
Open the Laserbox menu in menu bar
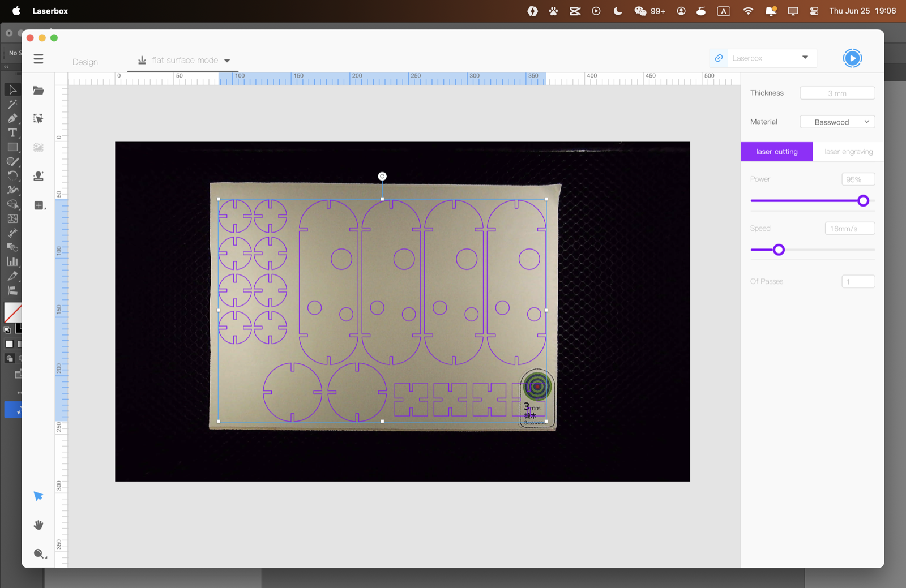(50, 11)
